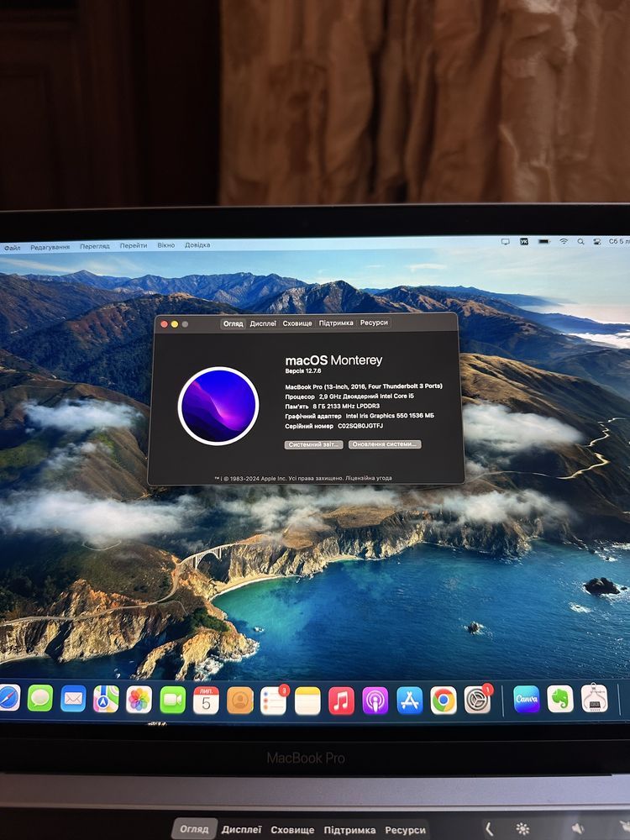Image resolution: width=630 pixels, height=840 pixels.
Task: Open Contacts from the Dock
Action: (x=240, y=701)
